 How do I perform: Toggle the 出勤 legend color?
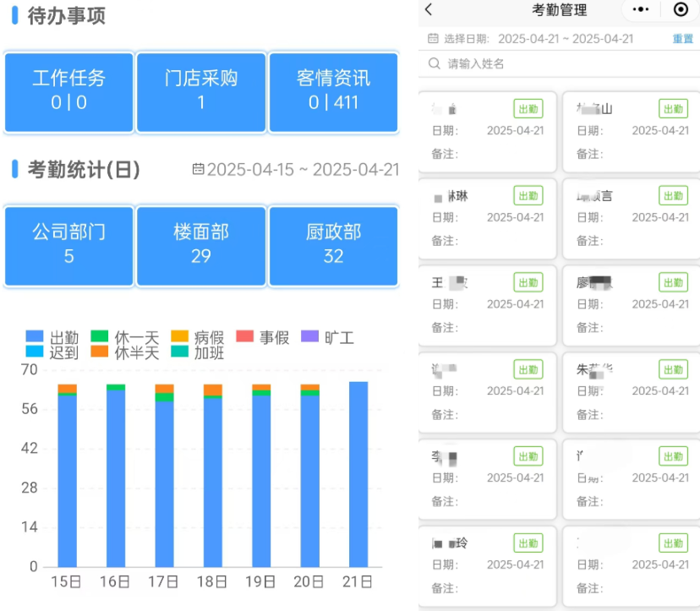pos(35,336)
